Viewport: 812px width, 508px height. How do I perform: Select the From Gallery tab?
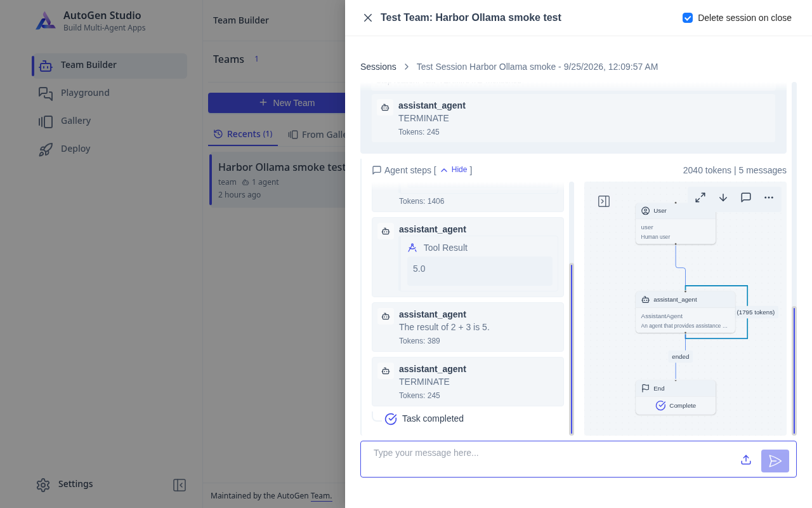pyautogui.click(x=317, y=135)
